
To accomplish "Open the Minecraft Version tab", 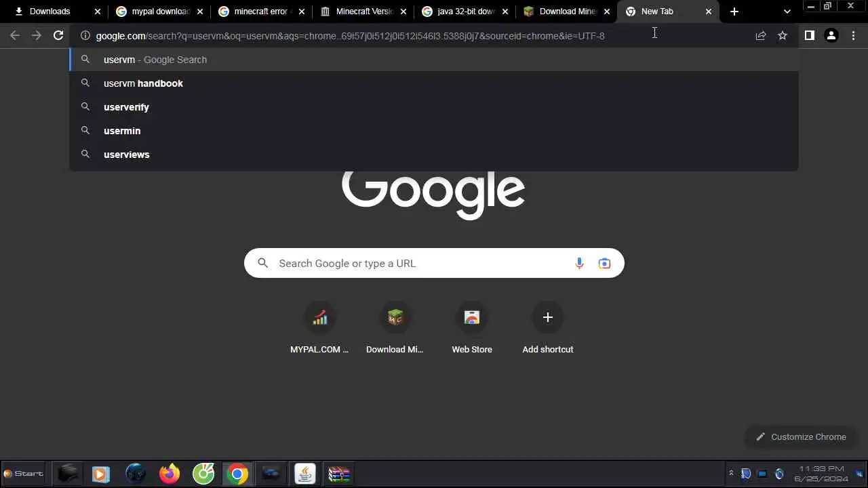I will [x=364, y=12].
